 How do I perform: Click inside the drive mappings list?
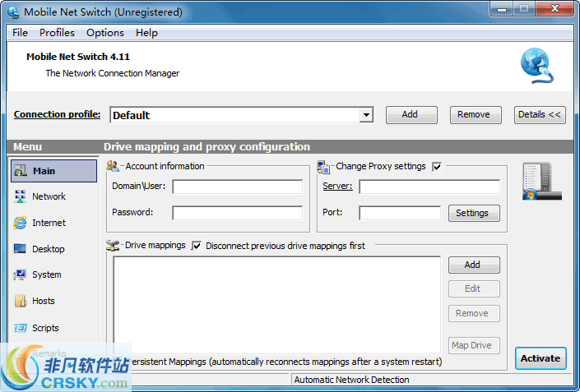276,305
